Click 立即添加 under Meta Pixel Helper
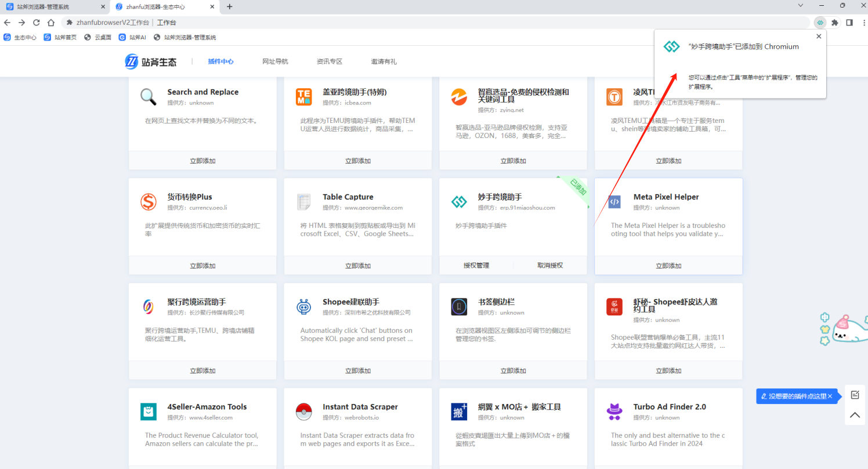This screenshot has width=868, height=469. click(x=668, y=266)
